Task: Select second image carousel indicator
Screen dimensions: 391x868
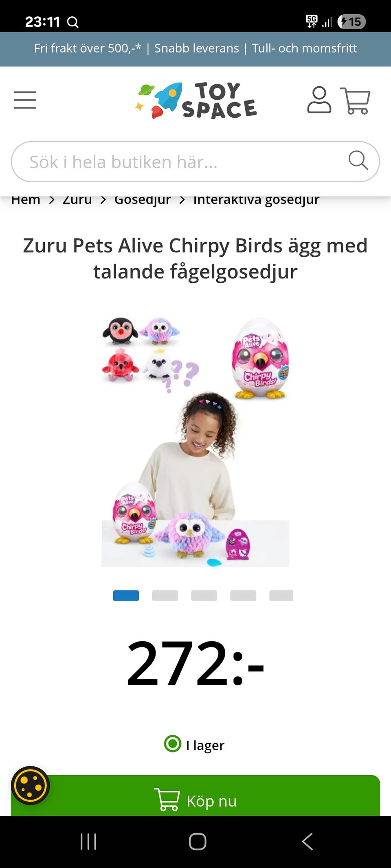Action: tap(165, 595)
